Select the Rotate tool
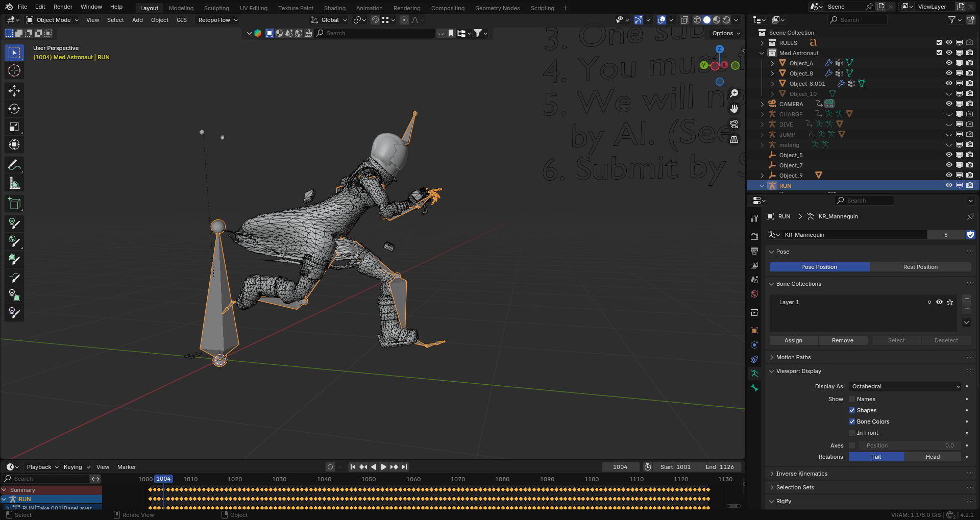980x520 pixels. 14,109
